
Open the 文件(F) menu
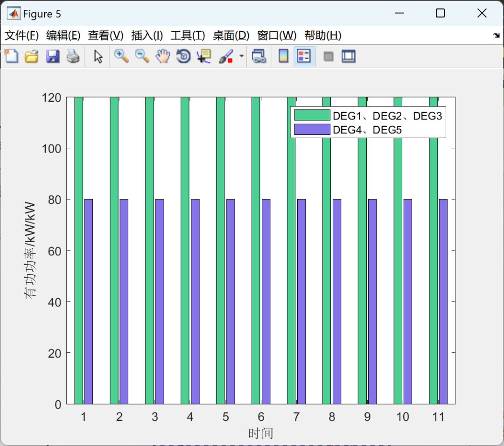coord(21,35)
